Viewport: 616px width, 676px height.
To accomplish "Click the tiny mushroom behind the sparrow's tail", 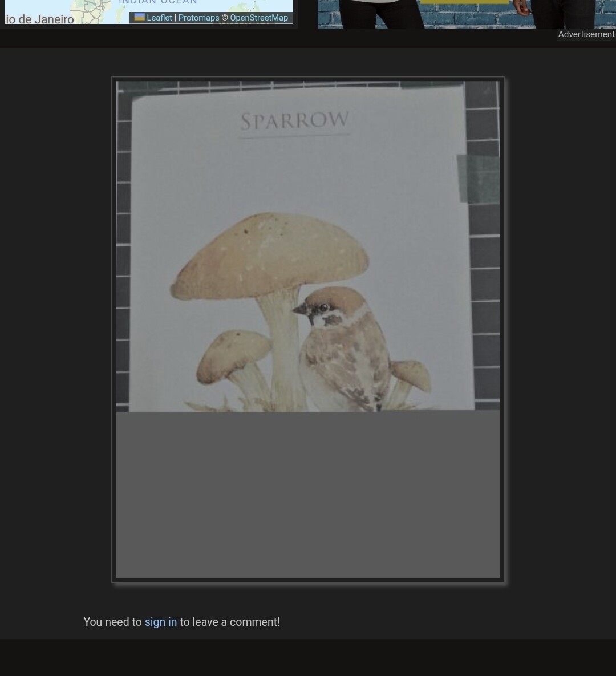I will click(410, 376).
